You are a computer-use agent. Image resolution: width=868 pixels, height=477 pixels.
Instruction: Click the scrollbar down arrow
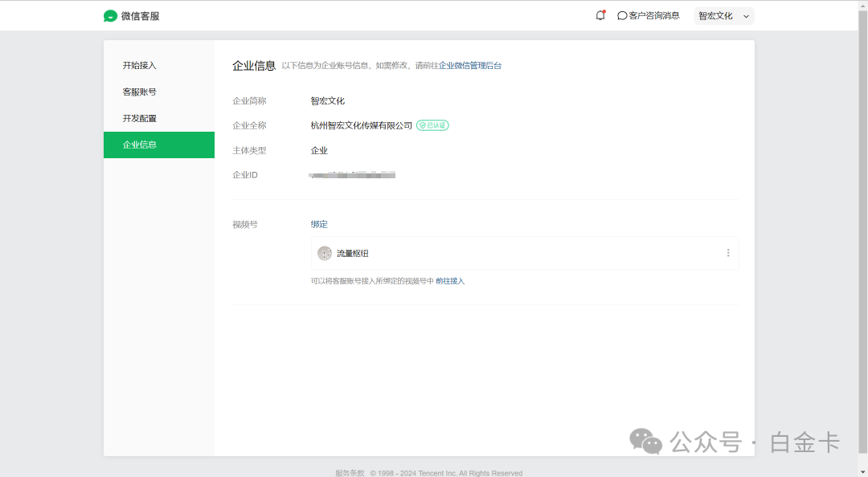tap(862, 472)
